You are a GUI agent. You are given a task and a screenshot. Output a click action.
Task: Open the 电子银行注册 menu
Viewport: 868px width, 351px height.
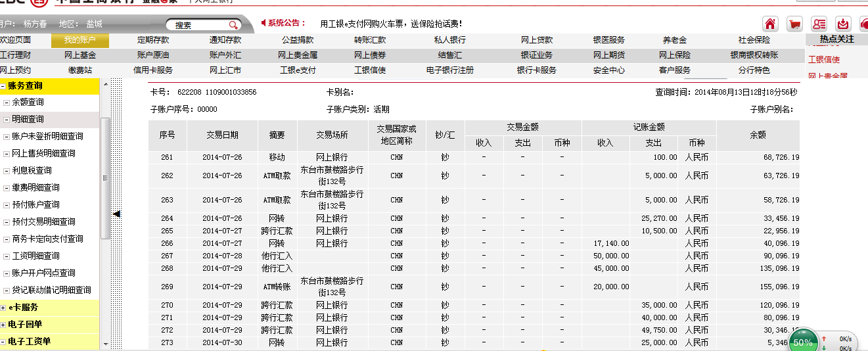(450, 70)
